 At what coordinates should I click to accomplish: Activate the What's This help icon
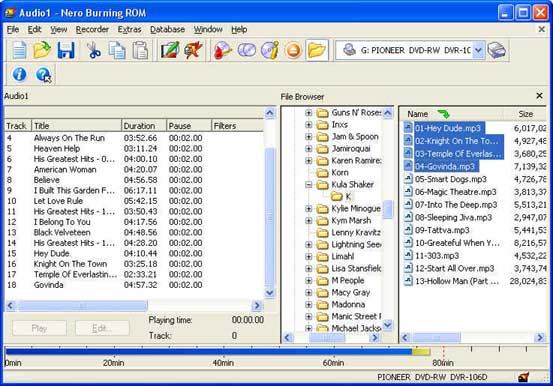click(43, 74)
